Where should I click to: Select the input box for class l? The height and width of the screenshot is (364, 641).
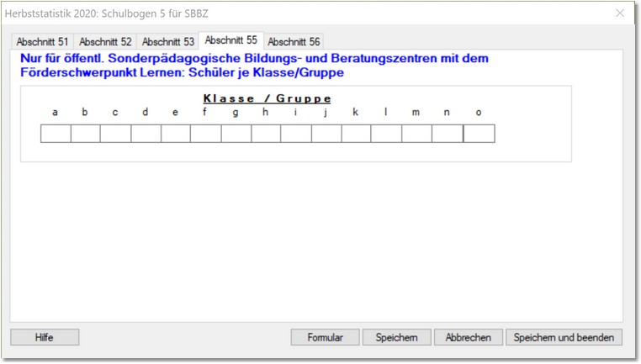coord(386,134)
